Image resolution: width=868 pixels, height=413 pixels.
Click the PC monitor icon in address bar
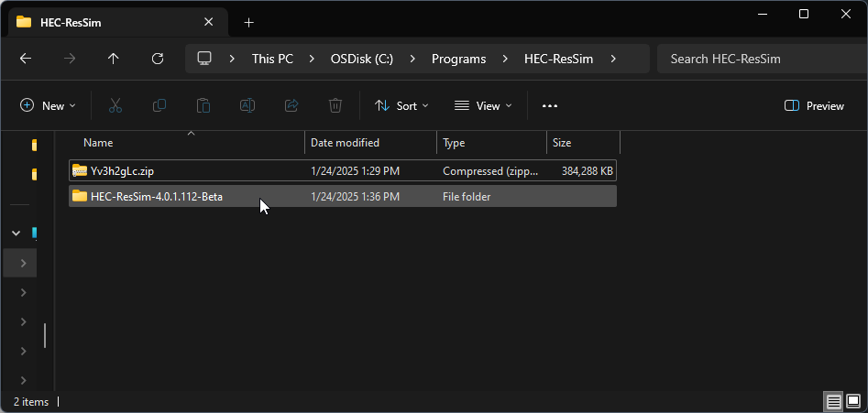204,58
